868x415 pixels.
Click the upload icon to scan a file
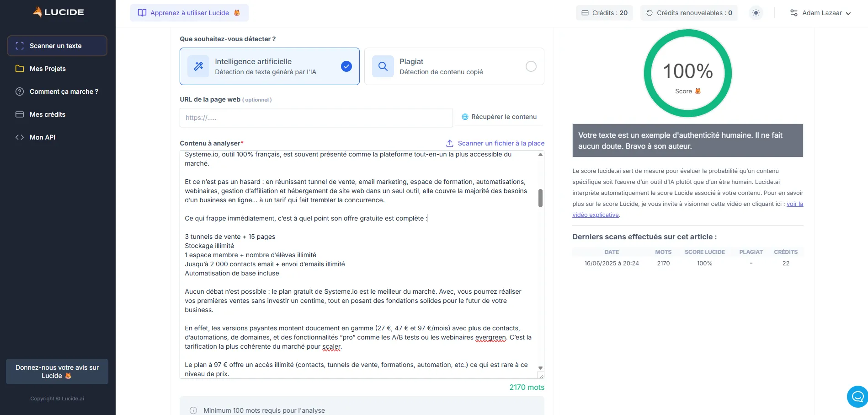click(450, 143)
